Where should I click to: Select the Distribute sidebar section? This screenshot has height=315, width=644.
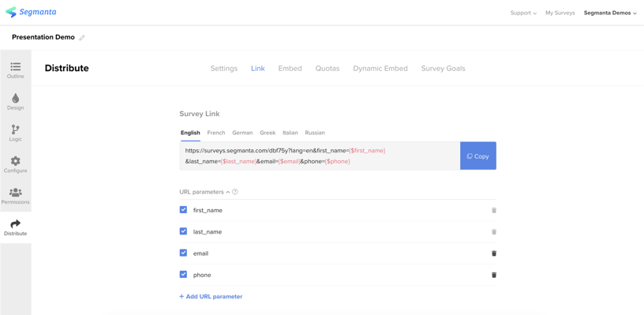pos(16,227)
